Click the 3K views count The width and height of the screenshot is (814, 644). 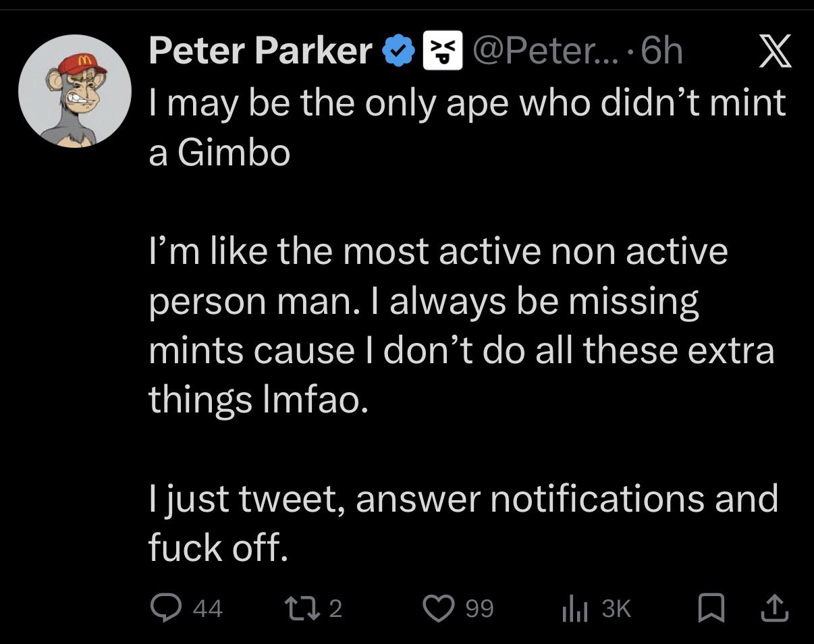click(x=616, y=609)
